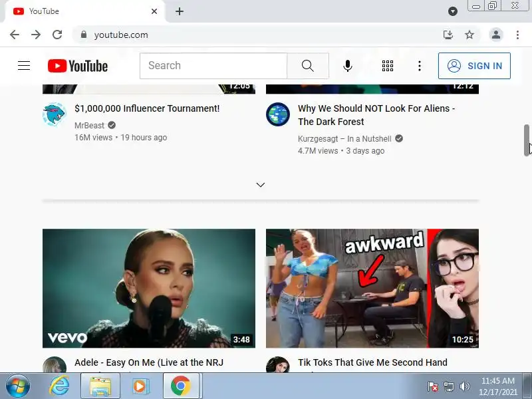Image resolution: width=532 pixels, height=399 pixels.
Task: Play the Adele vevo video thumbnail
Action: click(x=149, y=289)
